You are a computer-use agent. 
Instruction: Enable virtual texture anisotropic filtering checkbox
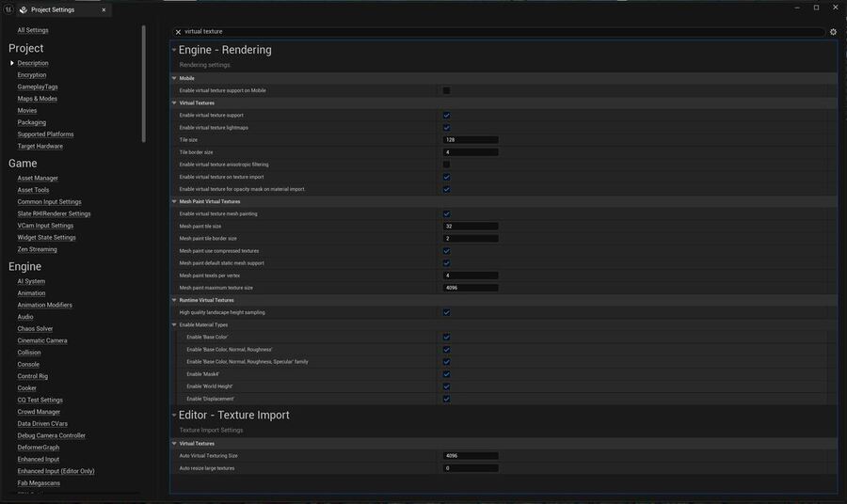tap(446, 165)
